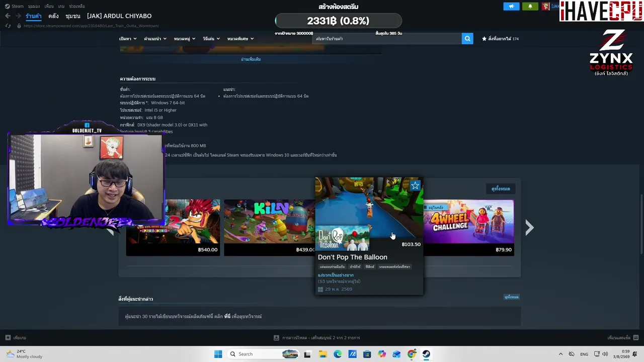Open the green notifications bell
Viewport: 644px width, 362px height.
point(530,7)
